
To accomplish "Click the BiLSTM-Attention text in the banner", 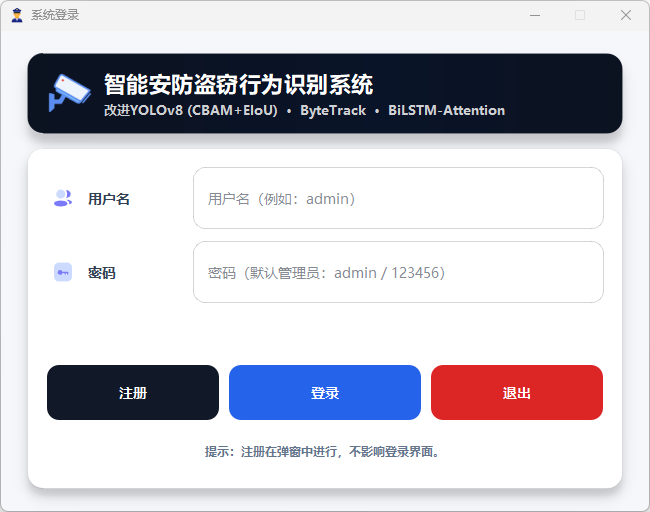I will click(446, 111).
